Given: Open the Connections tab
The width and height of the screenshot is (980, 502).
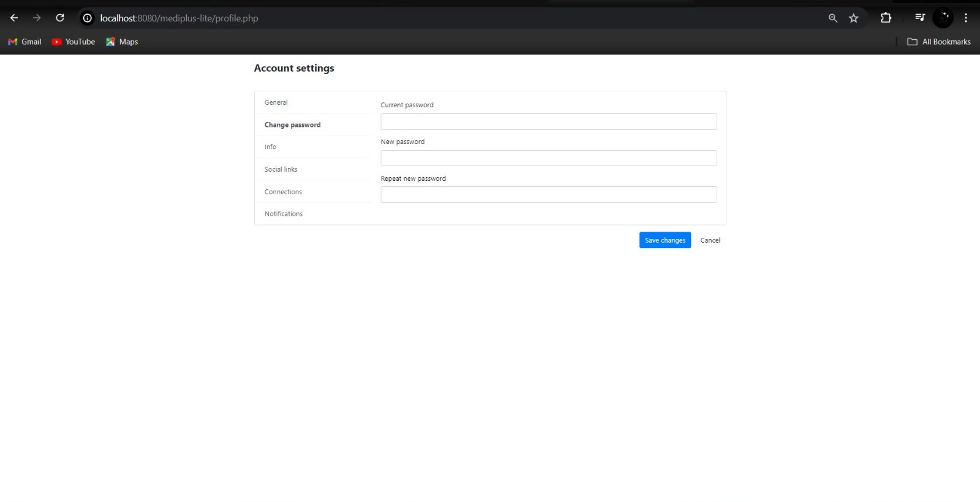Looking at the screenshot, I should 313,192.
